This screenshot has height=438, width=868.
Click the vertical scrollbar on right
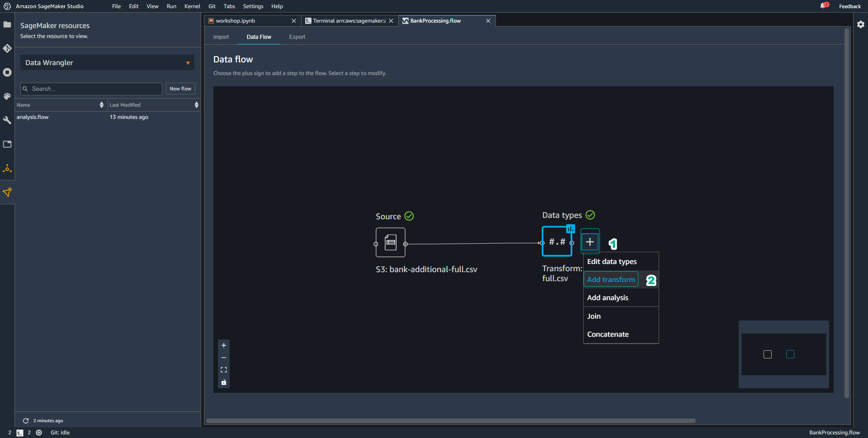(847, 213)
